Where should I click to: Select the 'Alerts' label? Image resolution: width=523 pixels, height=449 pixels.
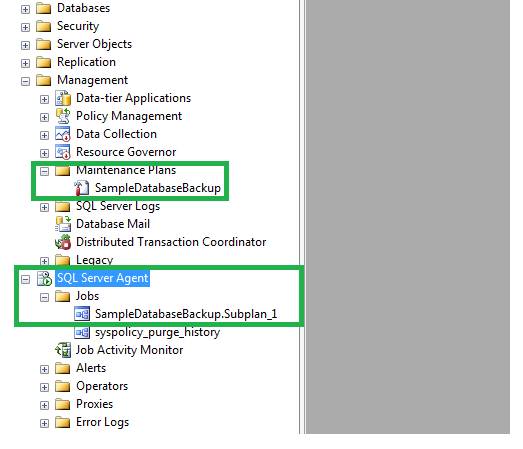pyautogui.click(x=91, y=368)
